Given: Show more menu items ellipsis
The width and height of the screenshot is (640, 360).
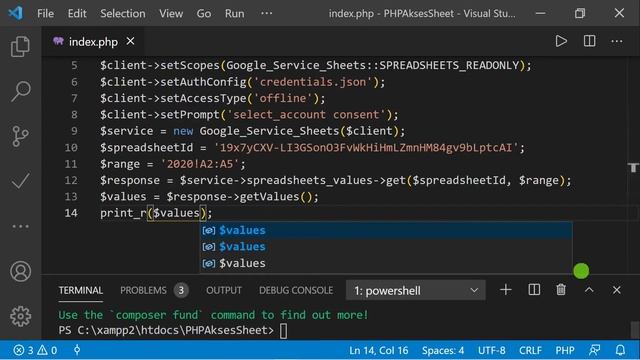Looking at the screenshot, I should 267,13.
